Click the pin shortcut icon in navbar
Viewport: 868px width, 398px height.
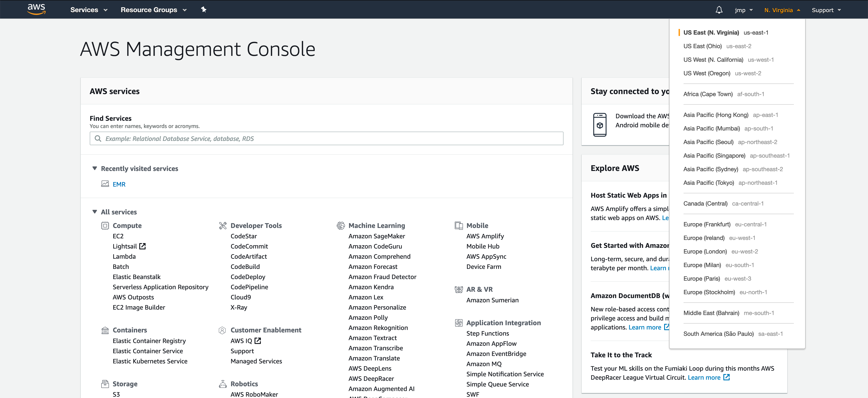point(203,9)
